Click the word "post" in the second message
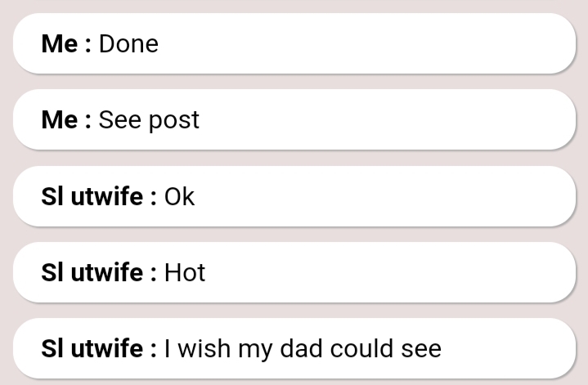 tap(173, 122)
